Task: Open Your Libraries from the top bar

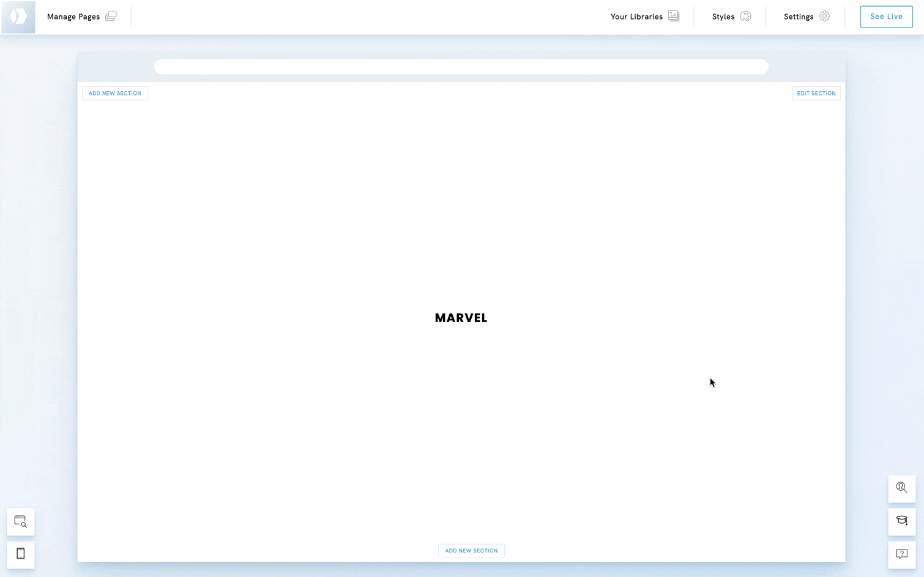Action: pos(636,17)
